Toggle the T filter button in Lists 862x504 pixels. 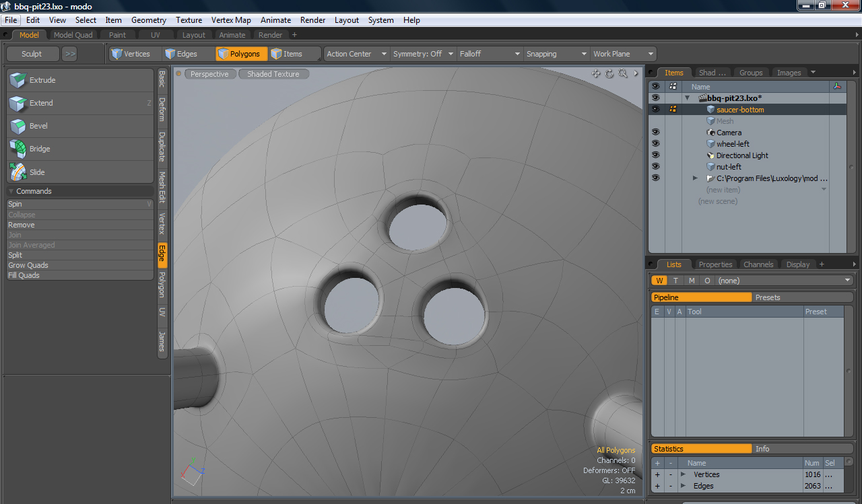pos(675,281)
